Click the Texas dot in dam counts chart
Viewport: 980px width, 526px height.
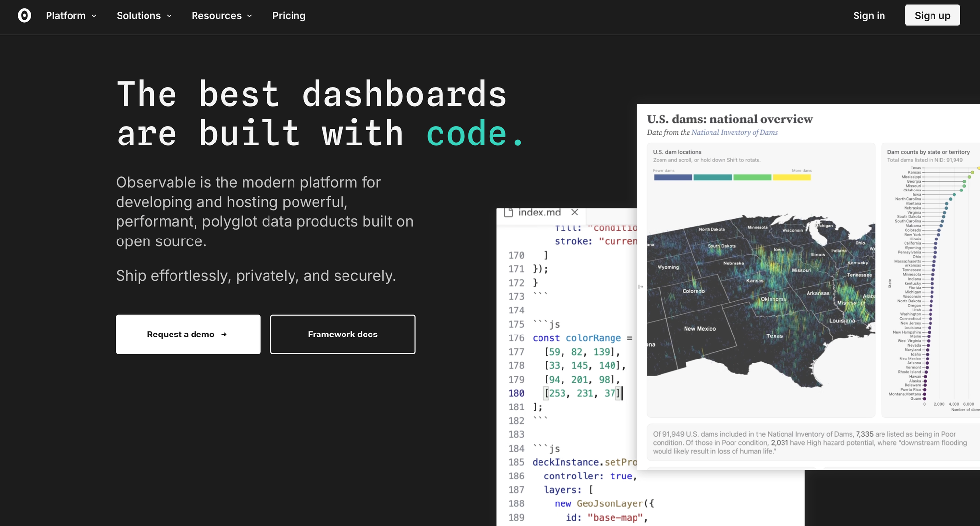tap(979, 168)
